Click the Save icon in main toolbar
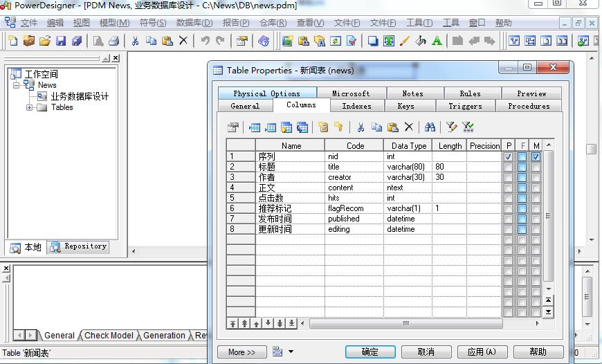This screenshot has width=602, height=364. point(61,41)
